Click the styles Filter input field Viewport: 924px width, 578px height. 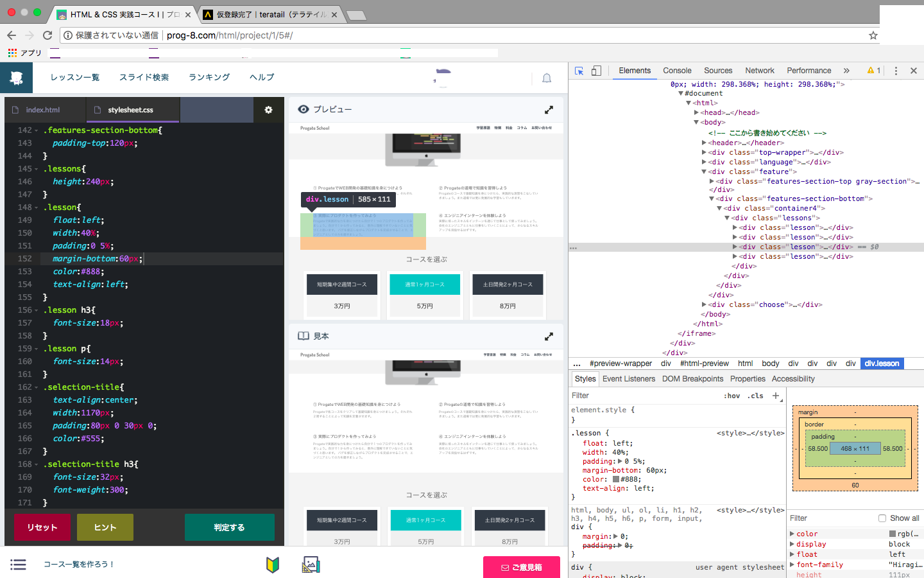coord(642,396)
